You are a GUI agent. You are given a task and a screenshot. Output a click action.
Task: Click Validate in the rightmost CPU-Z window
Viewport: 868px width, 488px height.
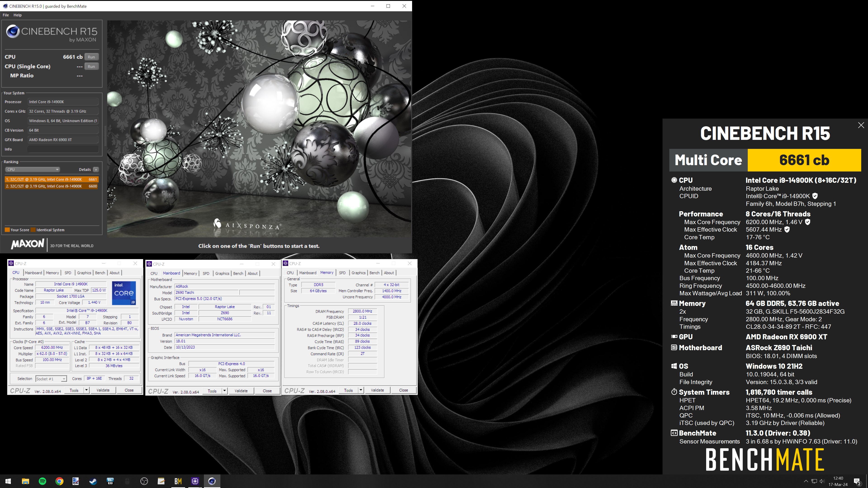[377, 390]
